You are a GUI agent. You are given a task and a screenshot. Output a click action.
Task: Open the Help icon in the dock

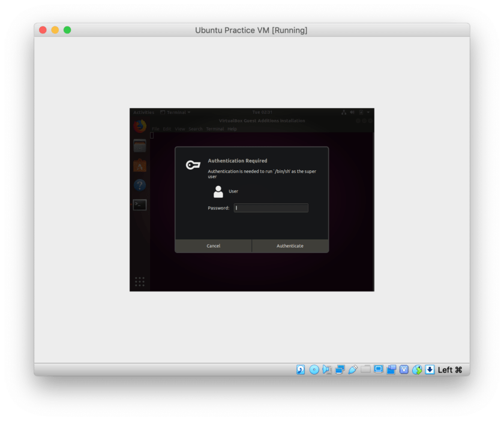pyautogui.click(x=140, y=185)
